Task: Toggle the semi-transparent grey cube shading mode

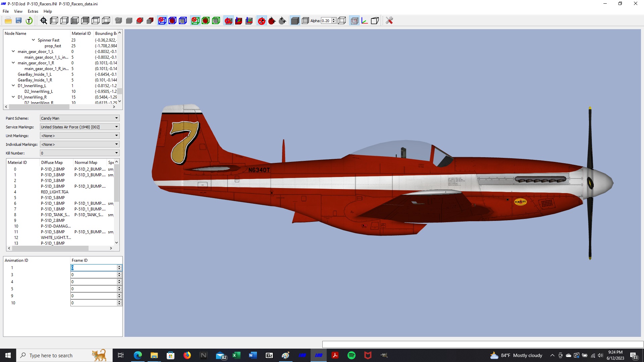Action: tap(305, 21)
